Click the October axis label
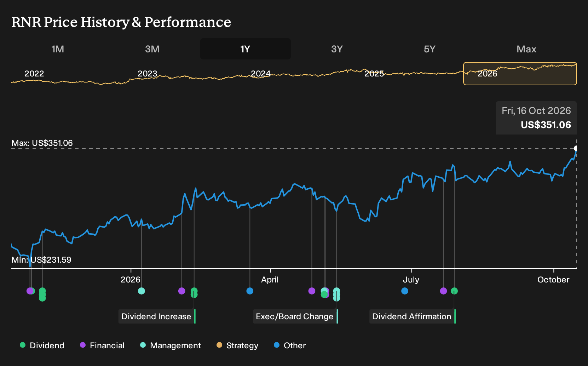The width and height of the screenshot is (588, 366). click(553, 280)
